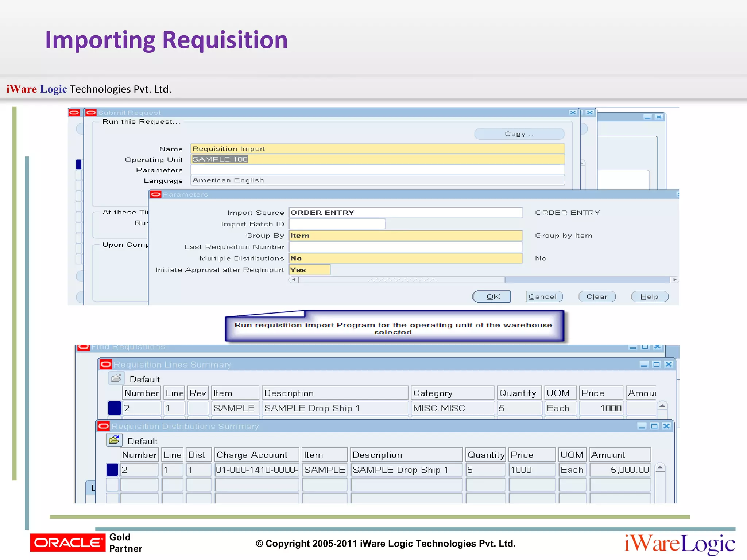Click the Language field showing American English
The image size is (747, 560).
click(x=378, y=180)
